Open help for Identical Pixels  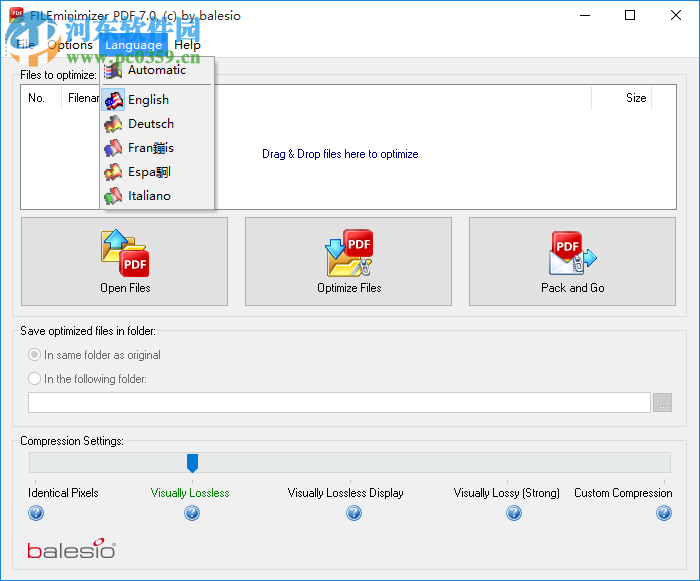36,513
